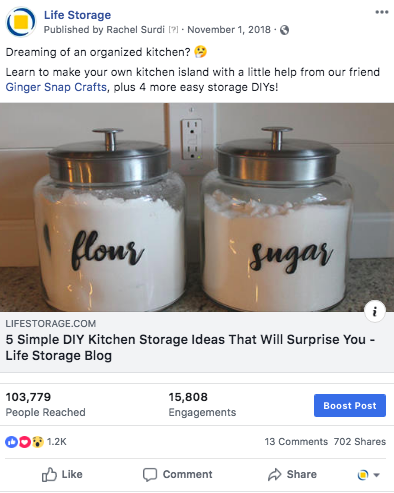Click the Boost Post button
This screenshot has height=493, width=394.
point(350,405)
